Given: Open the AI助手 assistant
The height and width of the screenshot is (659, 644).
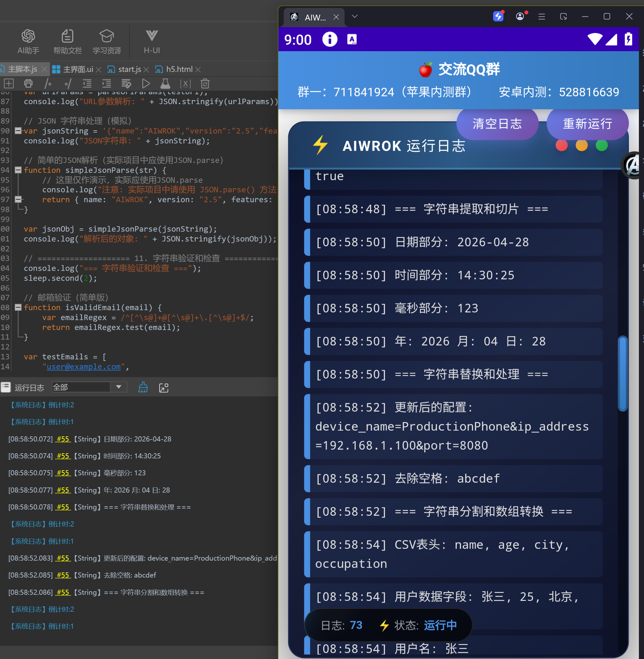Looking at the screenshot, I should pyautogui.click(x=28, y=42).
